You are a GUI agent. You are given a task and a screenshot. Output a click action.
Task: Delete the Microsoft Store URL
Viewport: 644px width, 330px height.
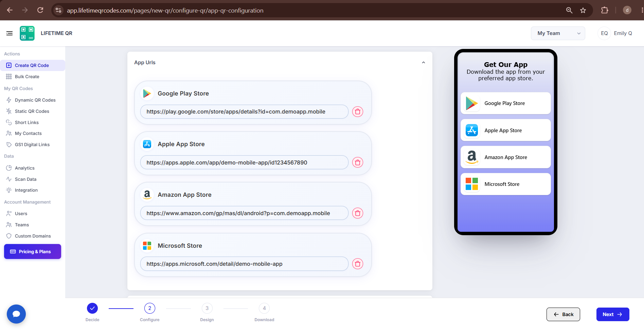pyautogui.click(x=358, y=264)
